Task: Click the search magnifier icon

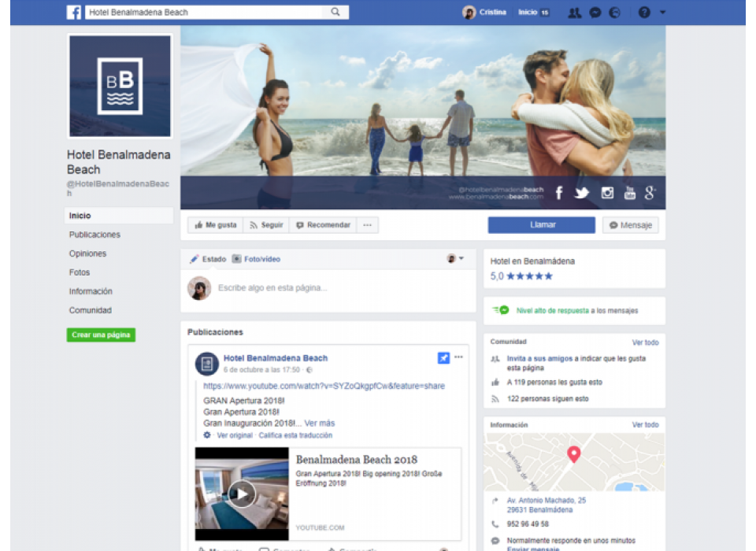Action: click(x=335, y=12)
